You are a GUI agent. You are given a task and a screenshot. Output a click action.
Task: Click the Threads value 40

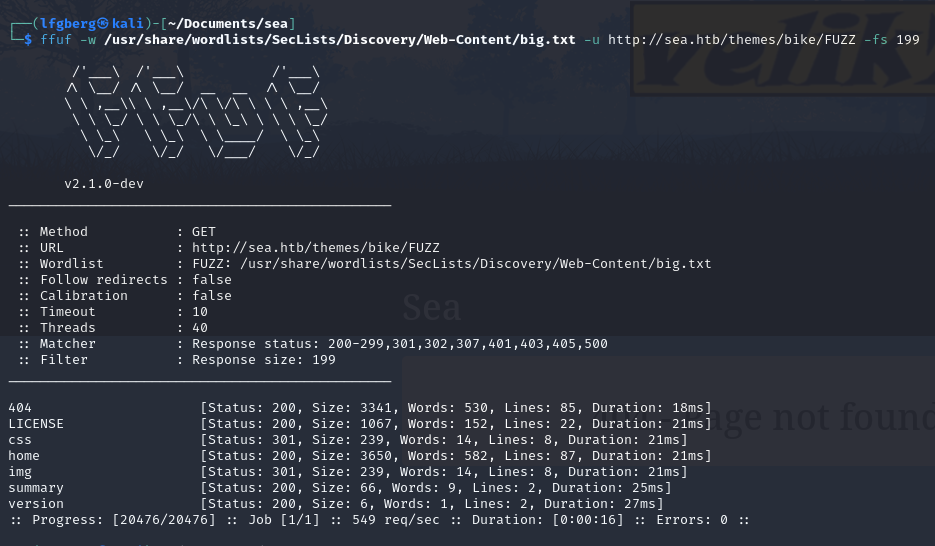tap(200, 328)
